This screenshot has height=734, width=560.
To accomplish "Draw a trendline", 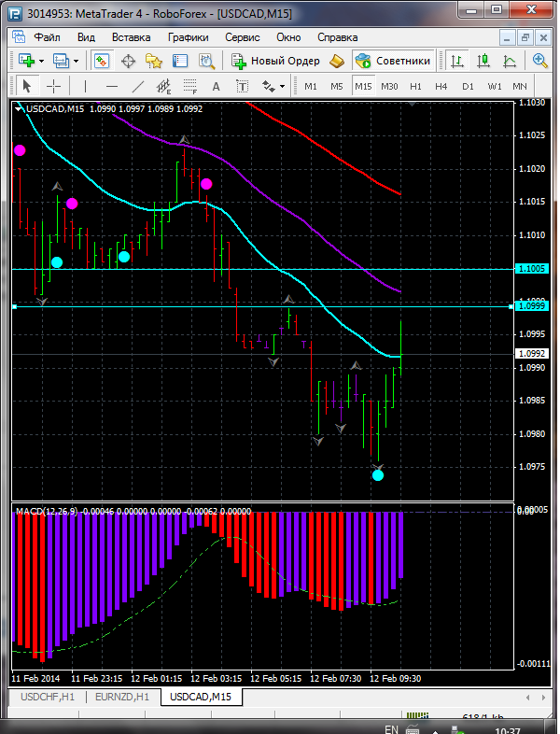I will pos(138,86).
